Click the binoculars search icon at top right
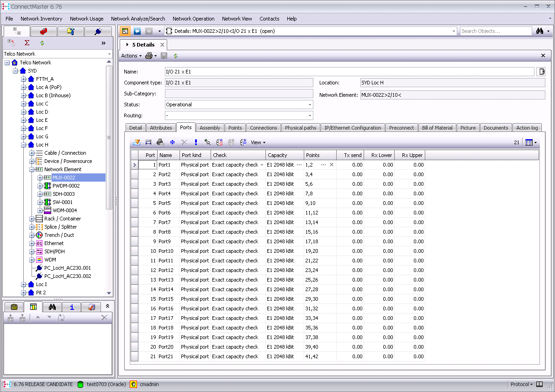 click(x=539, y=31)
